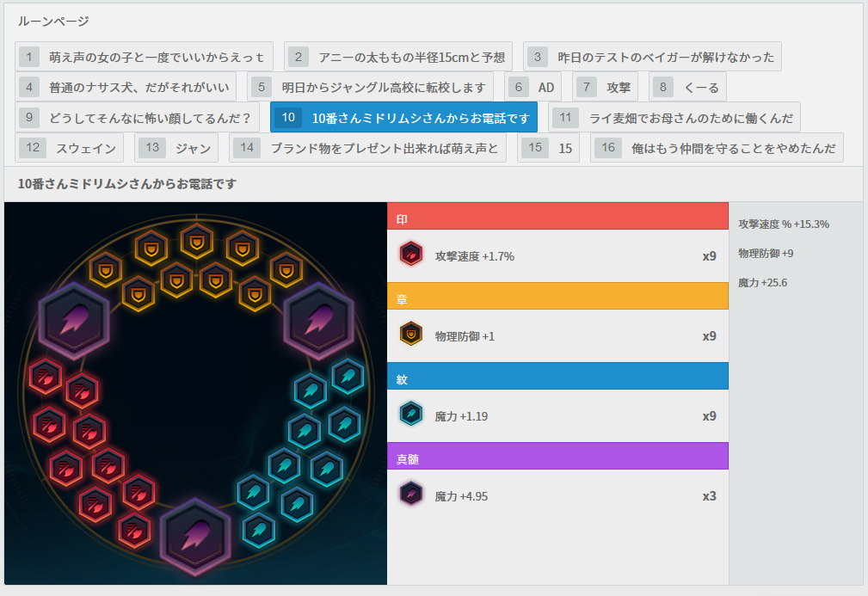Click the x3 count in quintessence row
This screenshot has height=596, width=868.
coord(709,496)
